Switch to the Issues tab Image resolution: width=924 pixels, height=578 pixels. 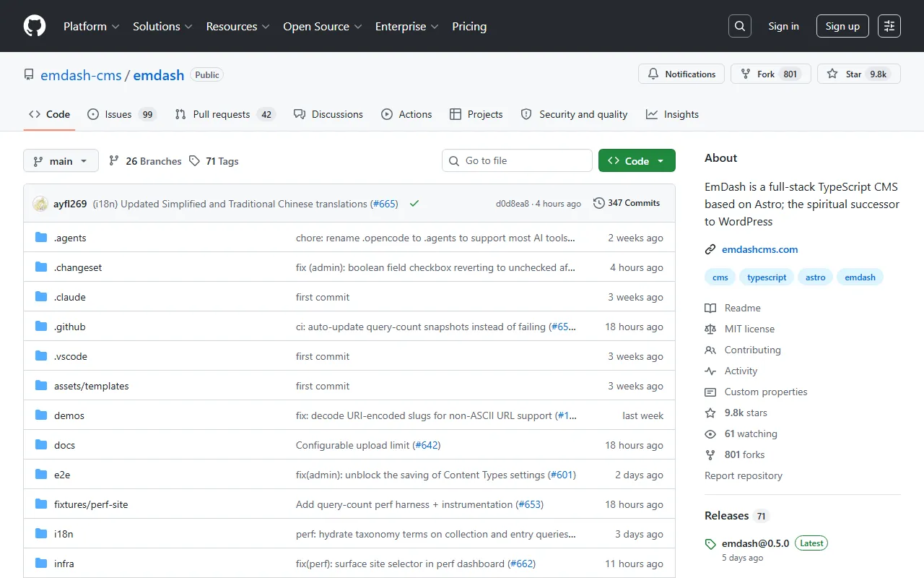(121, 114)
